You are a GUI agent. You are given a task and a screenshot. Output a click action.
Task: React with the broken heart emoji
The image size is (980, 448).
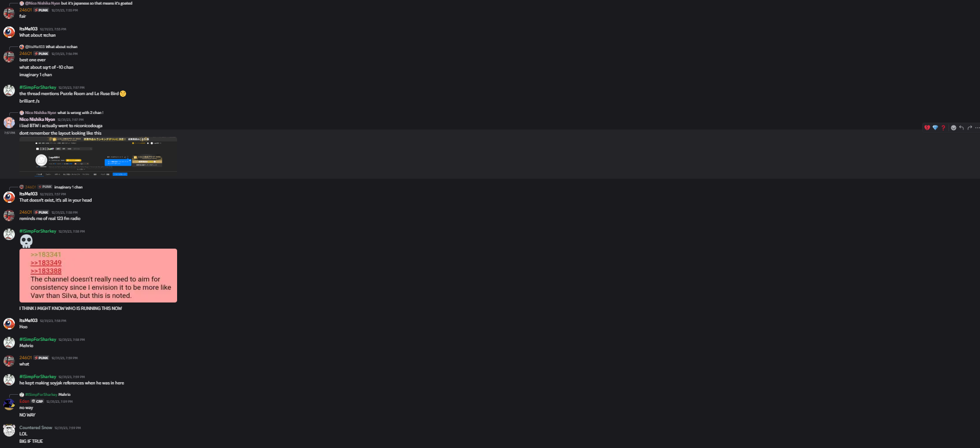pyautogui.click(x=927, y=128)
